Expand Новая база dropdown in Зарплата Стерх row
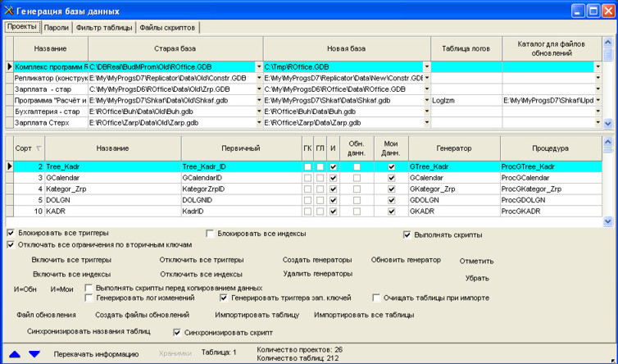The image size is (618, 364). click(426, 123)
